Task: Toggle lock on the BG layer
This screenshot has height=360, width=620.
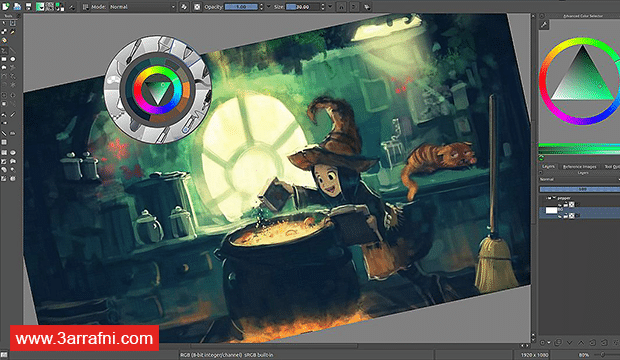Action: coord(566,216)
